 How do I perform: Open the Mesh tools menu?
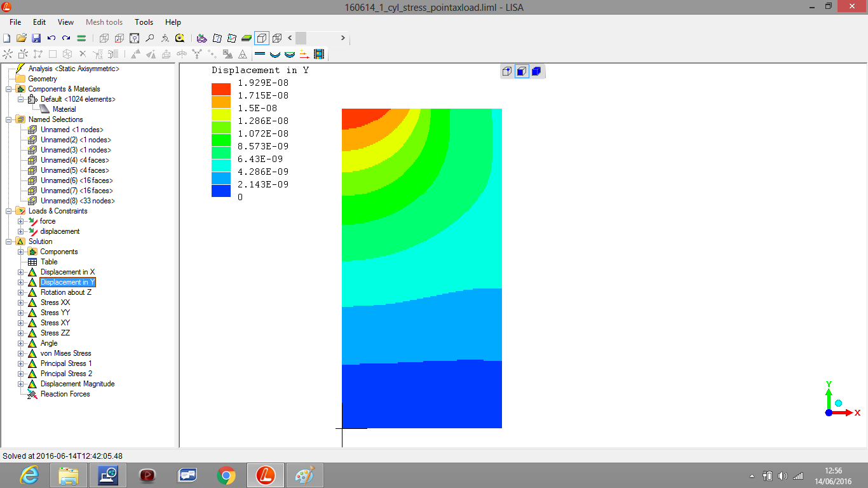click(x=104, y=22)
